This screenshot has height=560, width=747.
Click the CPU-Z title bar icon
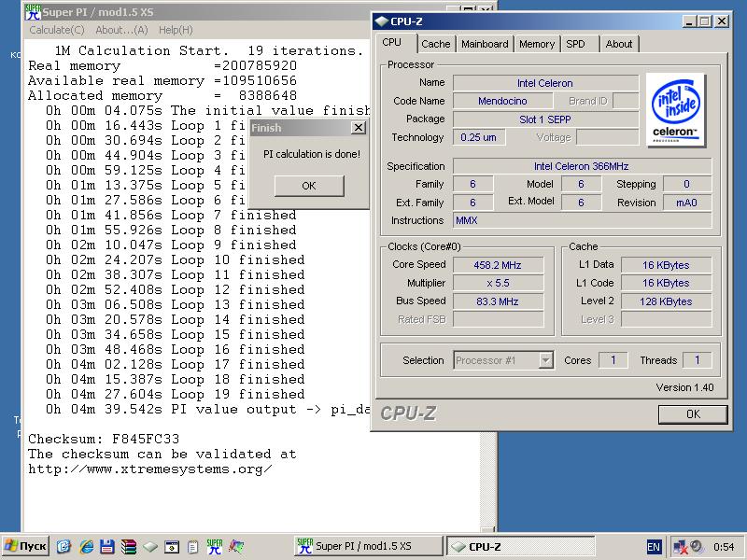pyautogui.click(x=381, y=21)
